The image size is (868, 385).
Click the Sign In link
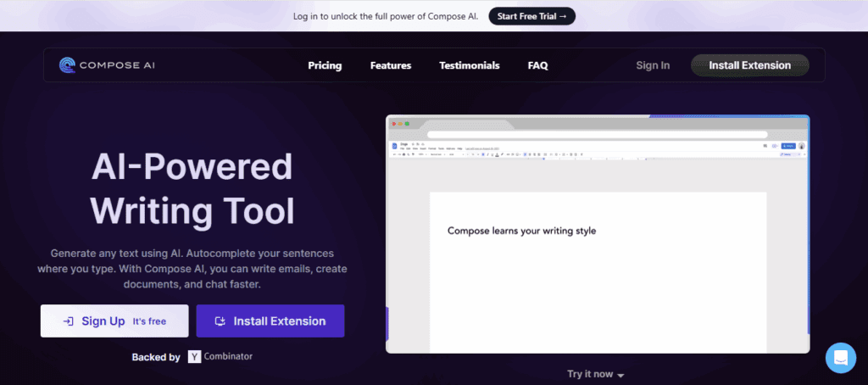653,65
